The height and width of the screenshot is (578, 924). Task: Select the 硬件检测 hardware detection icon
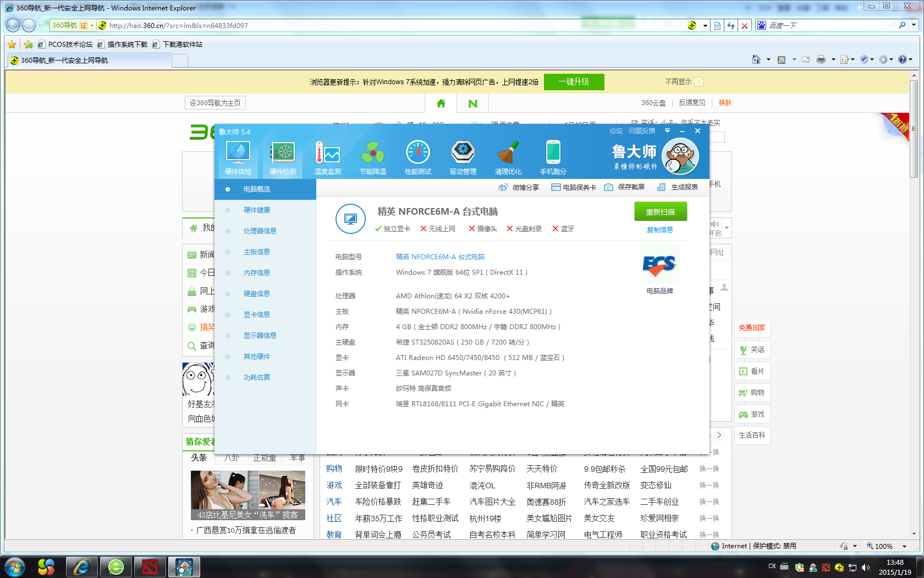(283, 158)
